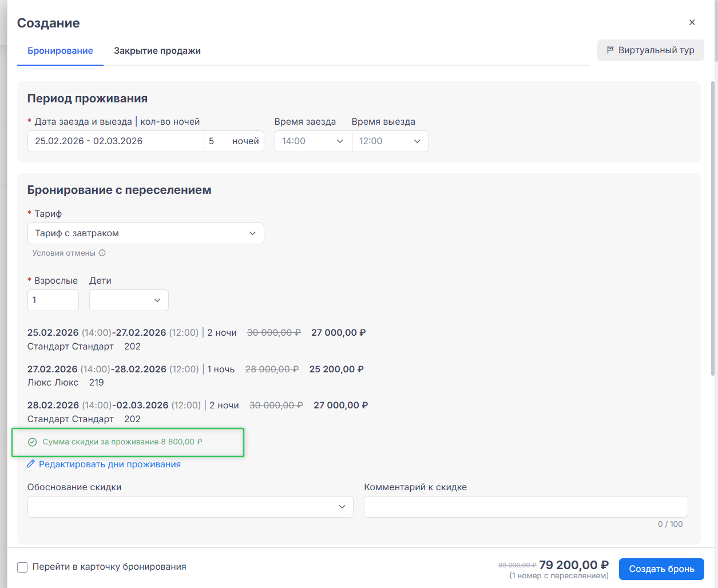Click the Редактировать дни проживания link

(110, 464)
